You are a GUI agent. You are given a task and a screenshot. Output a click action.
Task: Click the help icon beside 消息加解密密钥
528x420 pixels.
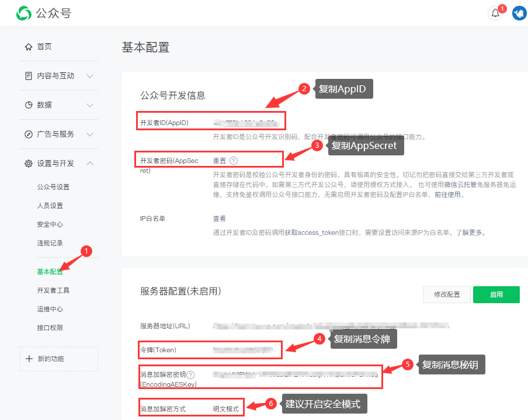(x=190, y=374)
